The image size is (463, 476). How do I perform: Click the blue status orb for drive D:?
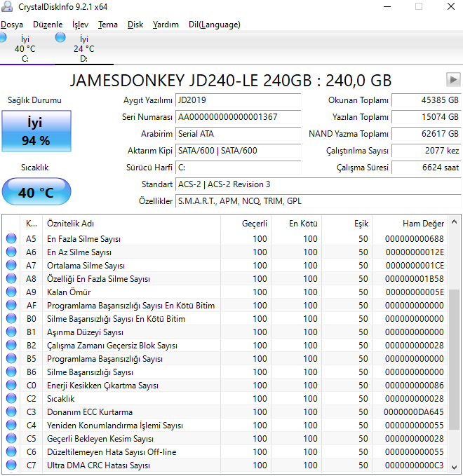60,37
